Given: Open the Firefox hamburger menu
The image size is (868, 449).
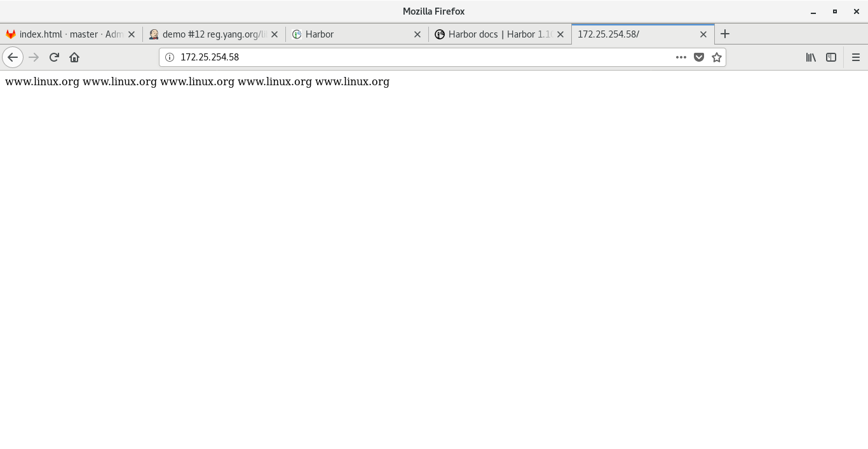Looking at the screenshot, I should 856,57.
